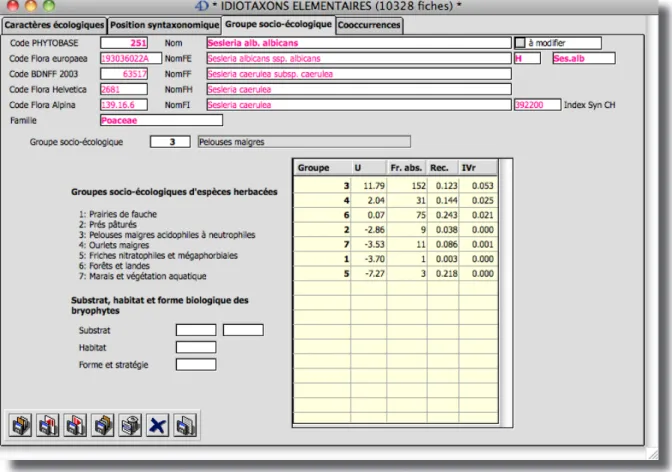Image resolution: width=672 pixels, height=472 pixels.
Task: Click the save and next record icon with right arrow
Action: pos(75,425)
